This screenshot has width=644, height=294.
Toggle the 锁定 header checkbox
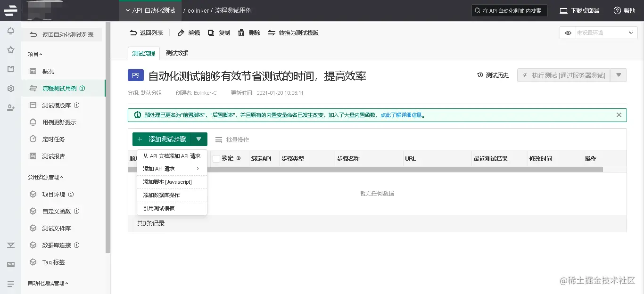[x=216, y=159]
